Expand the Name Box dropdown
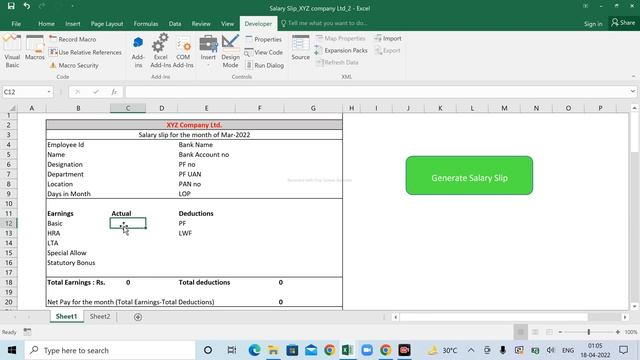 tap(49, 92)
